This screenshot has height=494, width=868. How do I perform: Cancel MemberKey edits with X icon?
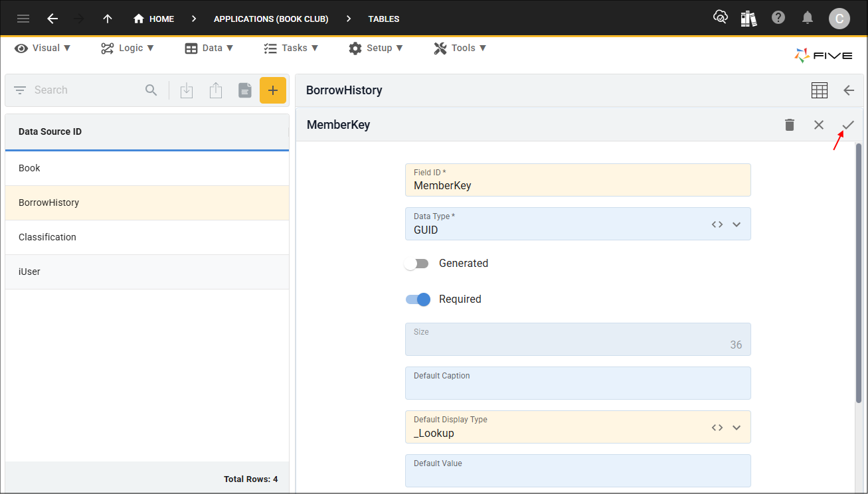[x=819, y=125]
